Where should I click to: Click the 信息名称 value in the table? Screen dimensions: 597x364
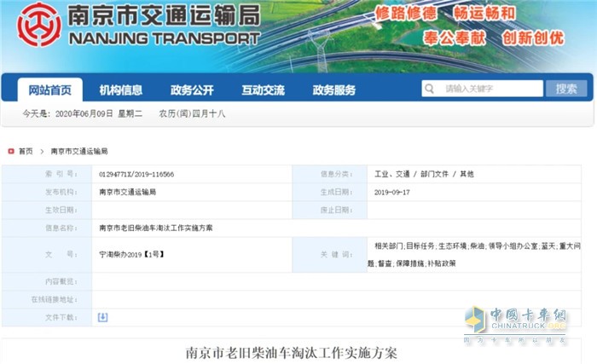[156, 228]
